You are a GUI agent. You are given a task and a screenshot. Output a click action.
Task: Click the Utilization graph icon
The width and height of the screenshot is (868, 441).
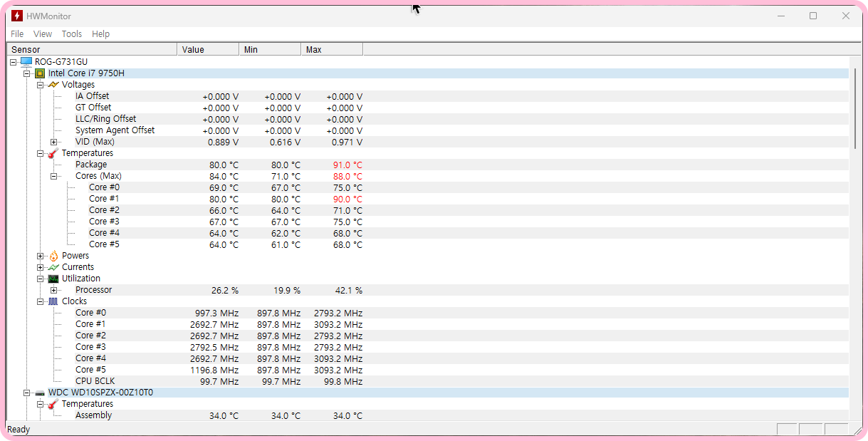point(53,279)
